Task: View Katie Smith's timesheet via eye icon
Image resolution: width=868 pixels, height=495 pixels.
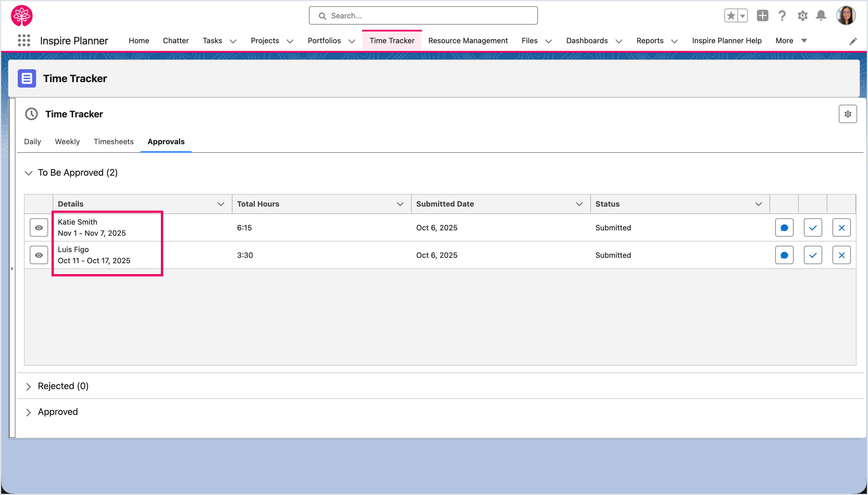Action: [x=39, y=227]
